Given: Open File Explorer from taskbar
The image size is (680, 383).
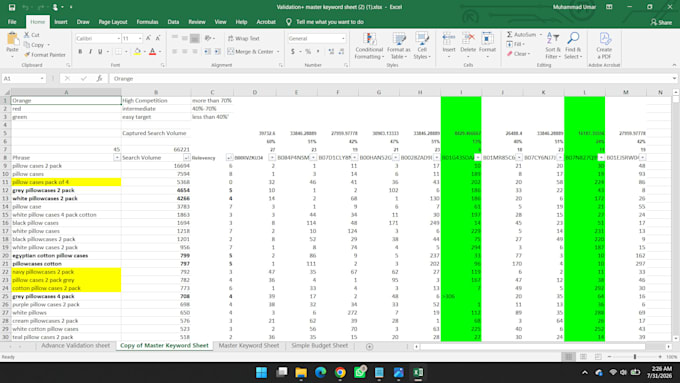Looking at the screenshot, I should pyautogui.click(x=301, y=373).
